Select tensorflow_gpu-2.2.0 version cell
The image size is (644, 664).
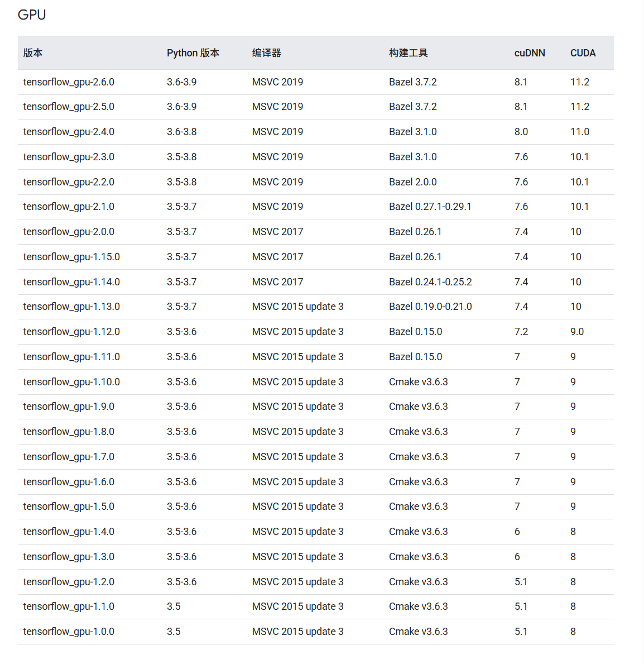coord(69,181)
